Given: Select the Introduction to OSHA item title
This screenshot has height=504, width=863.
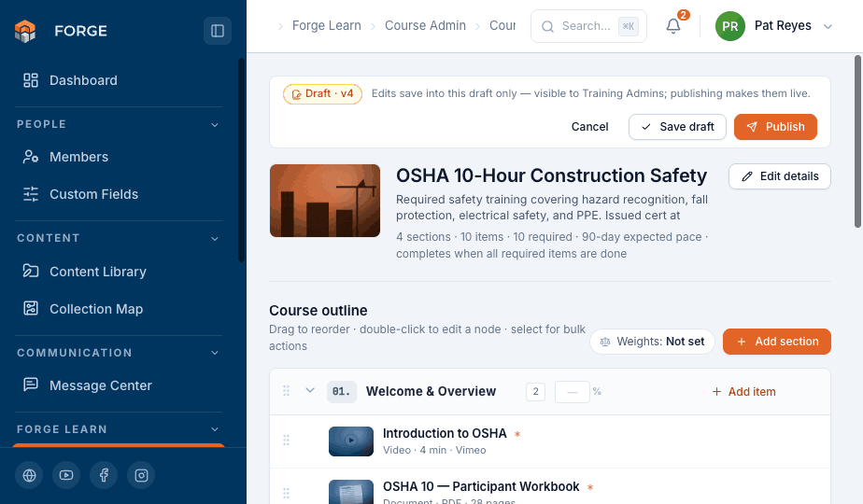Looking at the screenshot, I should coord(445,434).
